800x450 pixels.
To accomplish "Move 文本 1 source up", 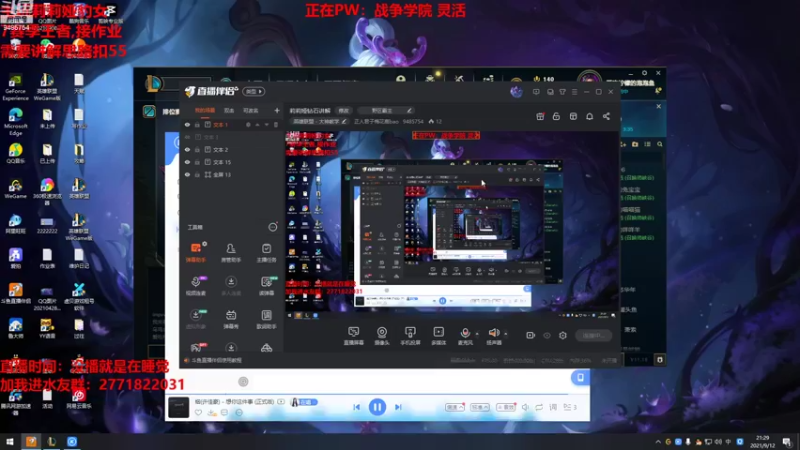I will 257,124.
